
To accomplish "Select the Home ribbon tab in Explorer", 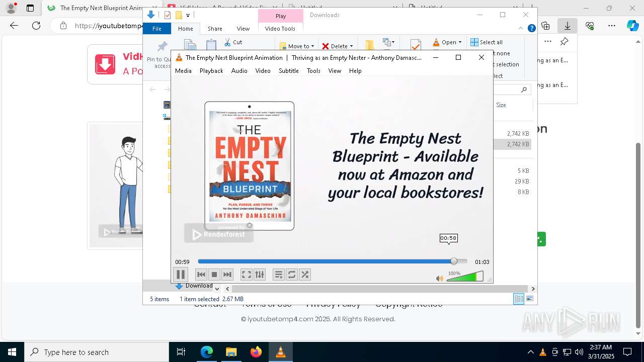I will (185, 29).
